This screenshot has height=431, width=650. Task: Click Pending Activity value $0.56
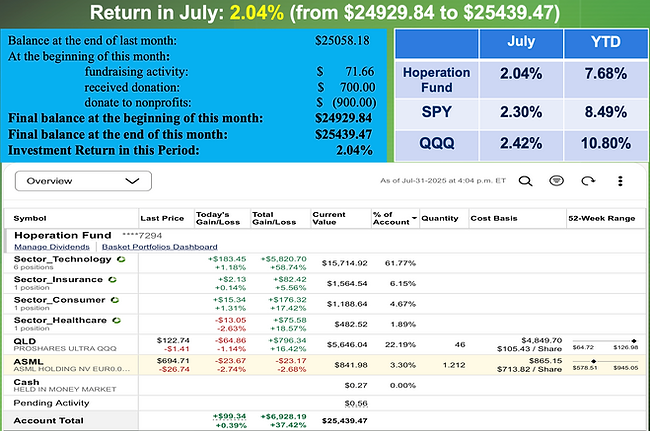click(356, 403)
